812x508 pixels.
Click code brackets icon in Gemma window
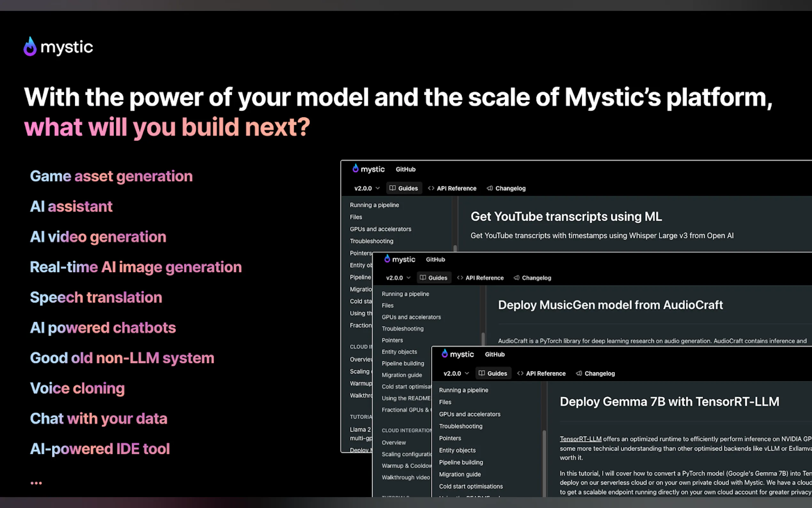pos(520,373)
